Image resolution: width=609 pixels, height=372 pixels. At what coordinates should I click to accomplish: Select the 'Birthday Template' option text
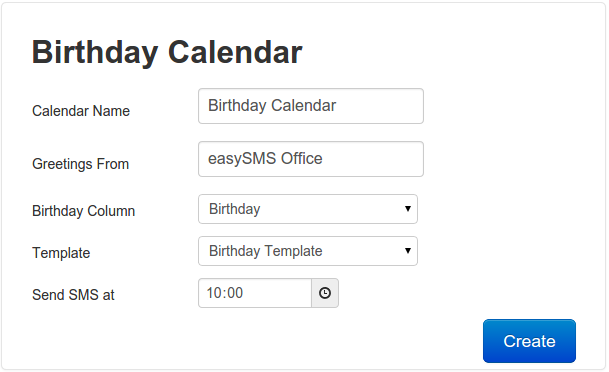(266, 251)
